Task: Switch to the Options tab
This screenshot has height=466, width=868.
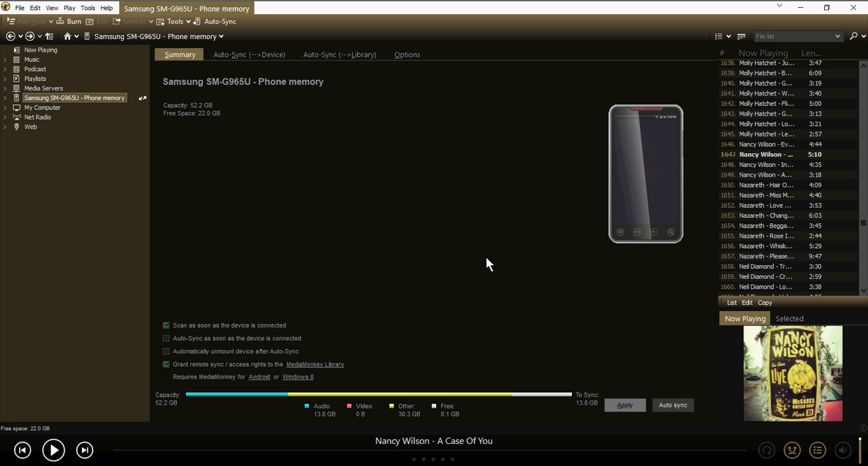Action: pos(407,55)
